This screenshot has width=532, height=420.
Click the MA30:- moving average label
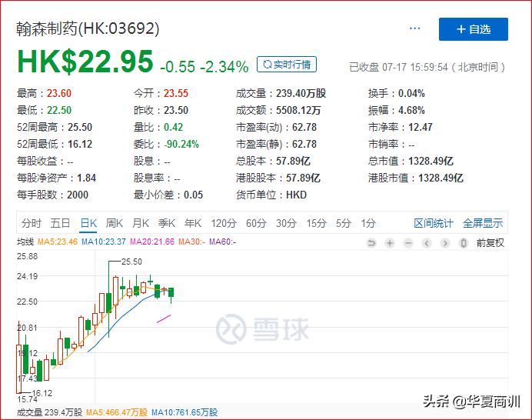point(191,242)
